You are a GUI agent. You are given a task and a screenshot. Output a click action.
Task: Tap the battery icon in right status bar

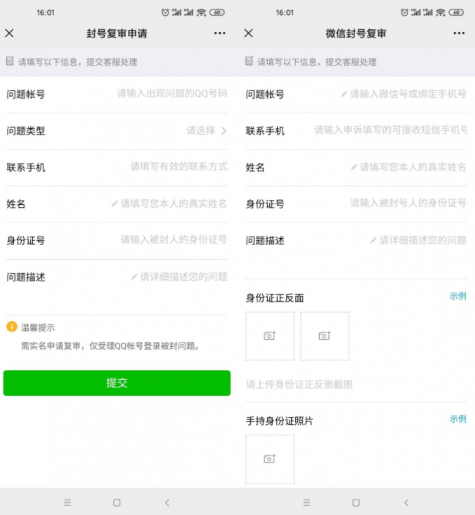[x=456, y=12]
